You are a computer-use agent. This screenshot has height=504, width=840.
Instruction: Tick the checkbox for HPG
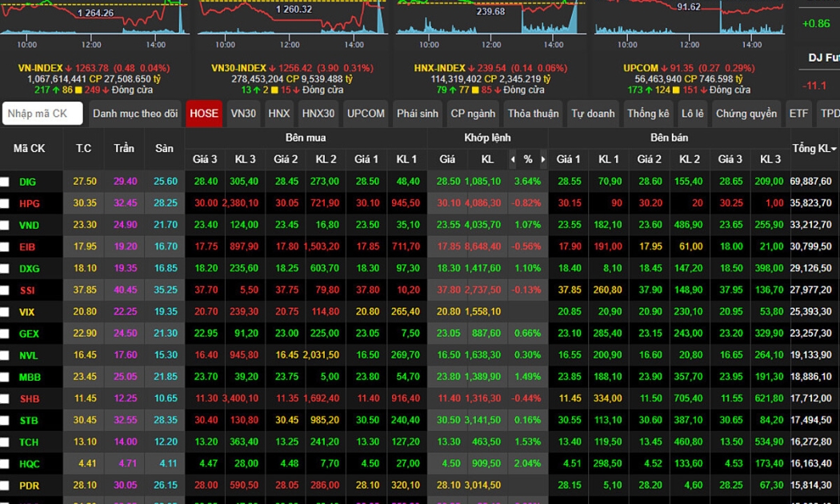click(x=5, y=204)
